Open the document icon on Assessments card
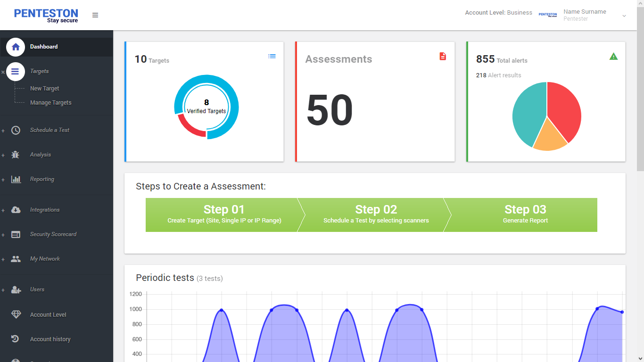Viewport: 644px width, 362px height. [443, 56]
